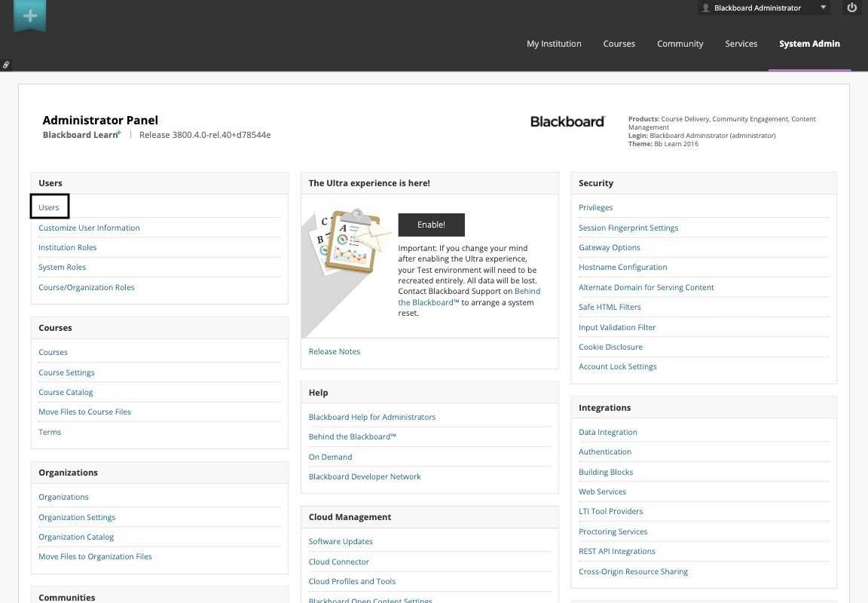Open Web Services
This screenshot has height=603, width=868.
[602, 491]
